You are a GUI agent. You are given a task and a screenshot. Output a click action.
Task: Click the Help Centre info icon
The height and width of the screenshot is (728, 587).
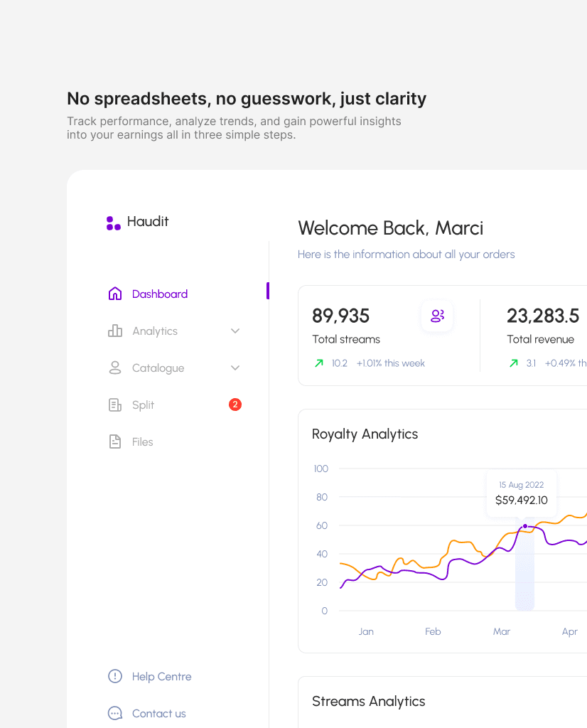(x=114, y=676)
